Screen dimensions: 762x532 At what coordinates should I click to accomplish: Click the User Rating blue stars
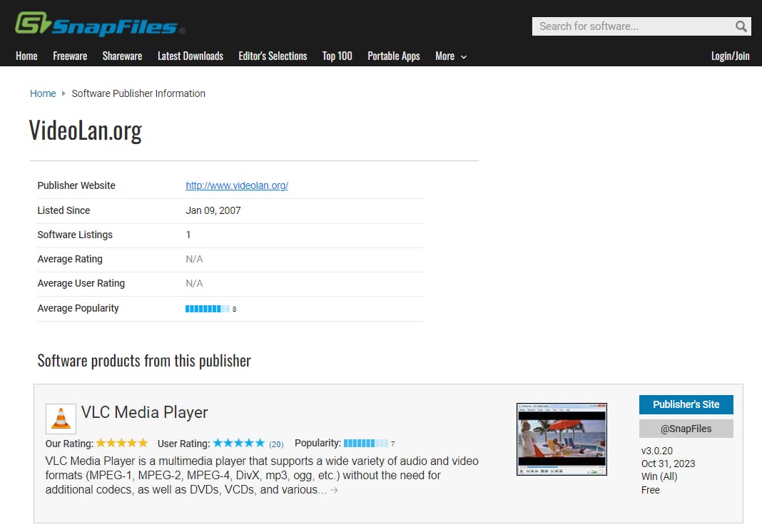tap(239, 443)
